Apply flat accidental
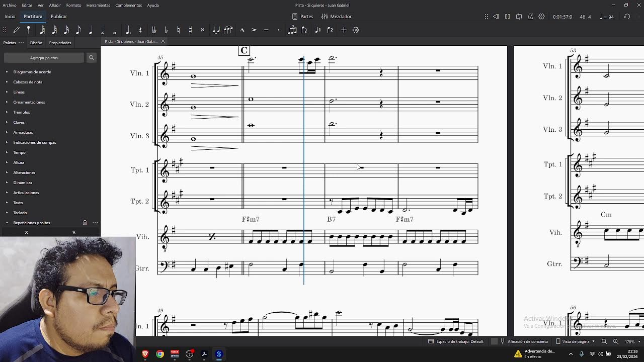644x362 pixels. tap(166, 30)
